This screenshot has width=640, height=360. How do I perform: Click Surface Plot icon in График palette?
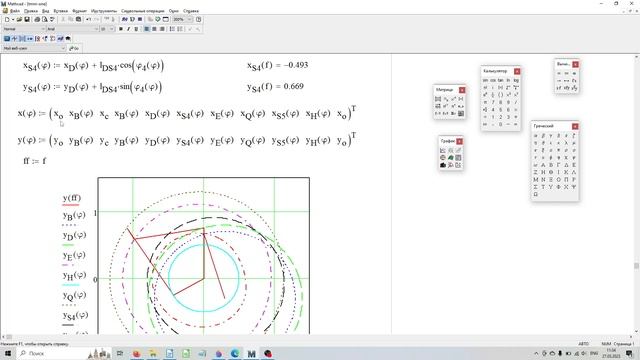[x=450, y=158]
